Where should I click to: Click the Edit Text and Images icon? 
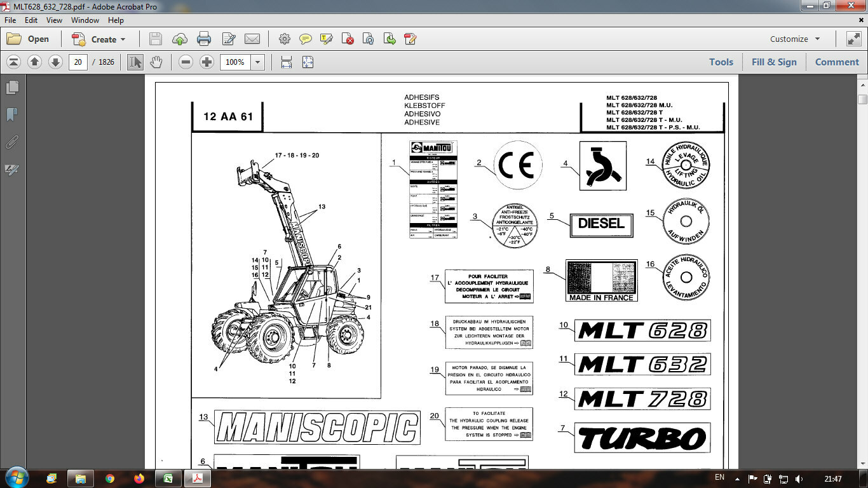coord(229,39)
